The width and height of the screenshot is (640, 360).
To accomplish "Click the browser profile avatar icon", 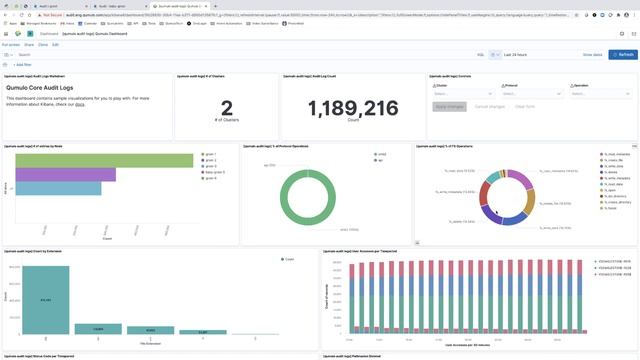I will 627,15.
